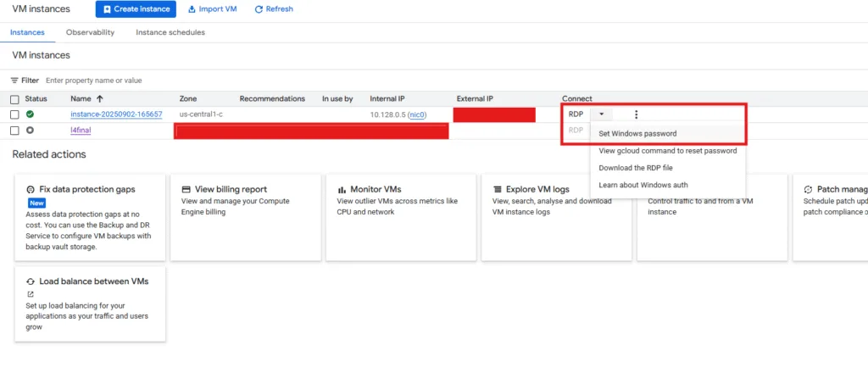The width and height of the screenshot is (868, 390).
Task: Click the Fix data protection gaps icon
Action: pos(31,189)
